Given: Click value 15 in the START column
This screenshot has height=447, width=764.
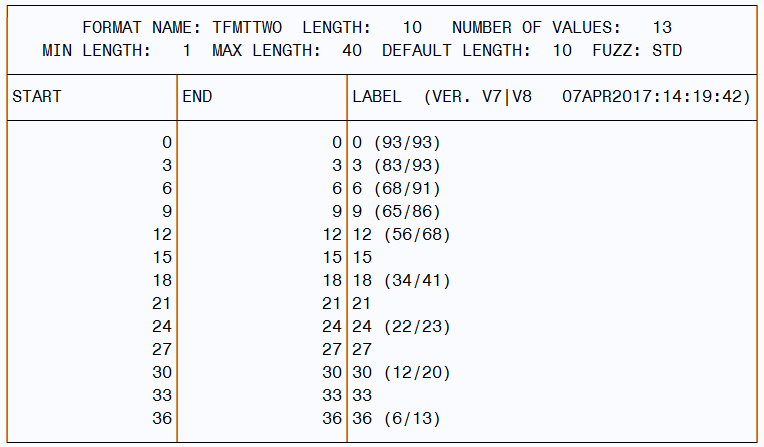Looking at the screenshot, I should click(163, 258).
